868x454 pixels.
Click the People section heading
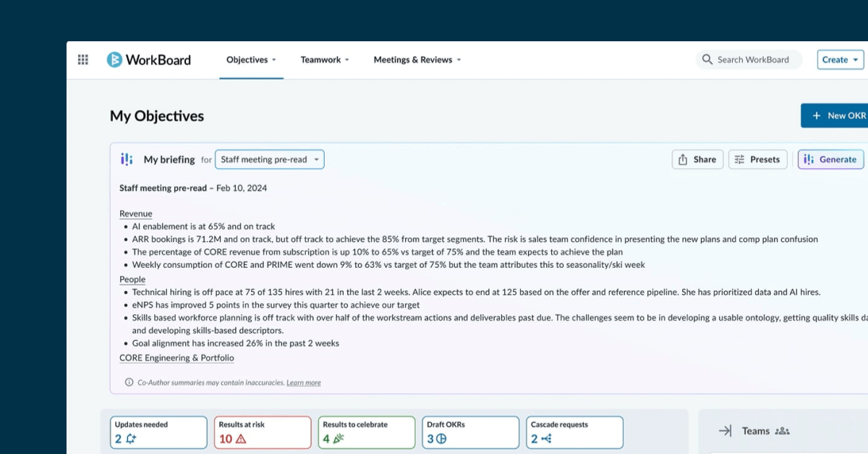132,279
